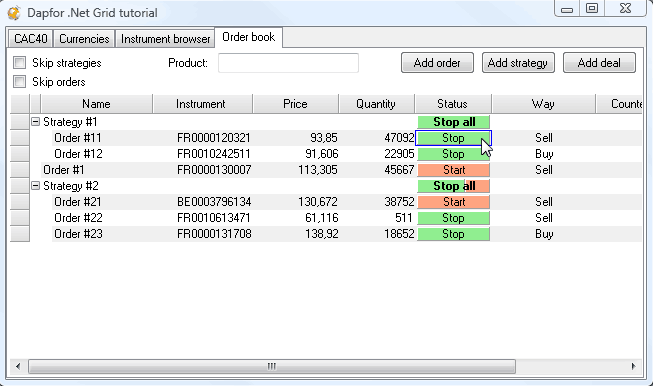The height and width of the screenshot is (386, 653).
Task: Stop all orders in Strategy #1
Action: tap(454, 122)
